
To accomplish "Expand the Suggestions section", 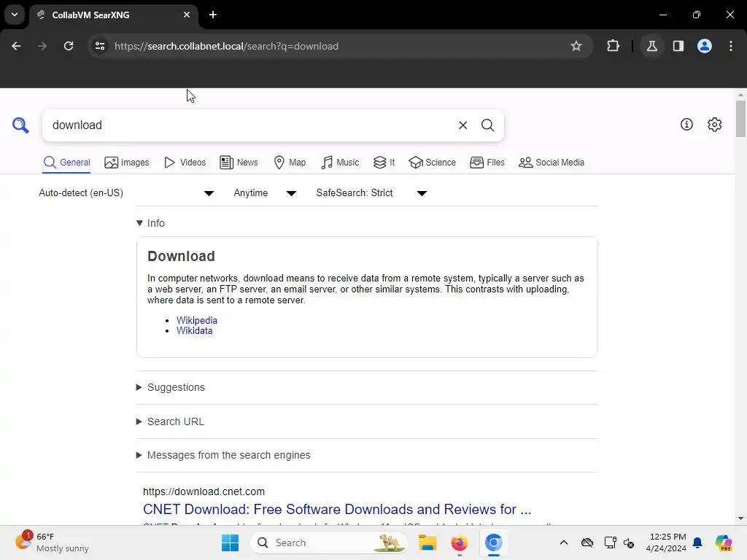I will pos(171,387).
